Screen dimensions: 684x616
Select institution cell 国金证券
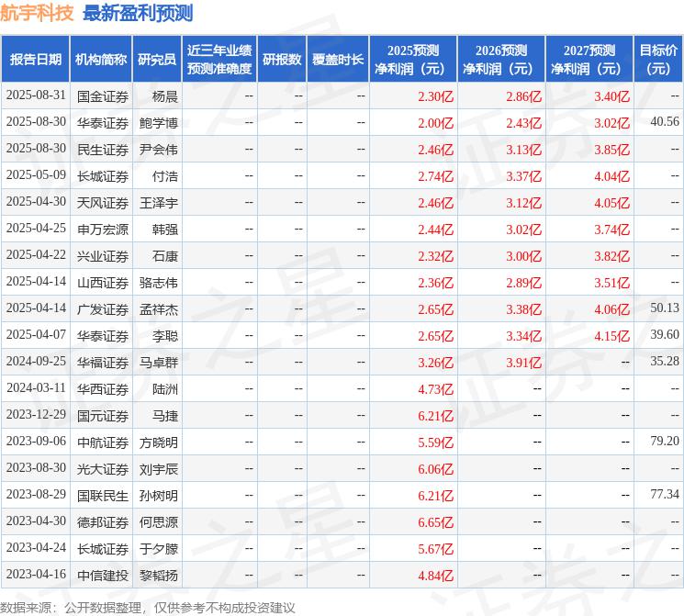pyautogui.click(x=103, y=96)
